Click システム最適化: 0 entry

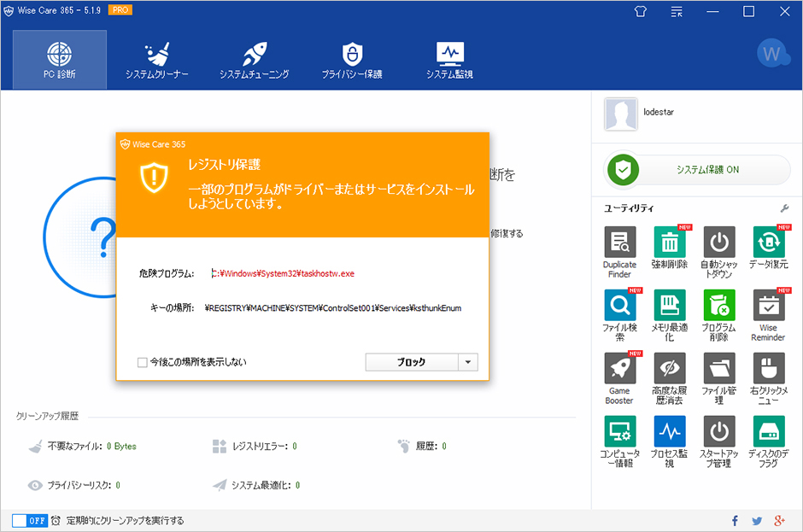[x=256, y=485]
